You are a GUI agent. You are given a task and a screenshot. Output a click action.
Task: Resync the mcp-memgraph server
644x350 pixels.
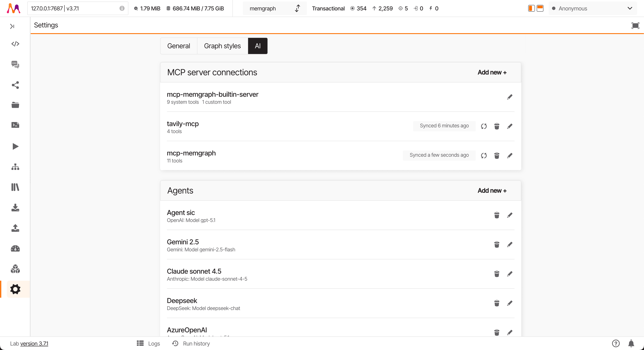tap(484, 155)
